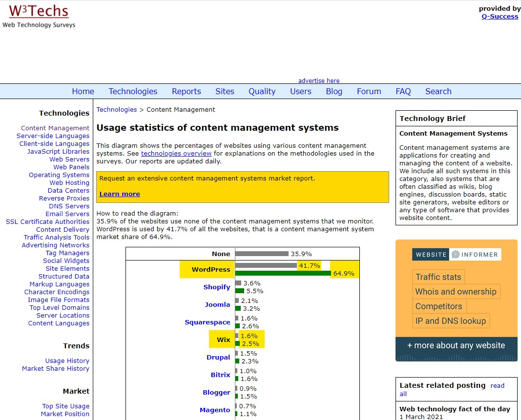Select Sites in the navigation bar

tap(225, 91)
